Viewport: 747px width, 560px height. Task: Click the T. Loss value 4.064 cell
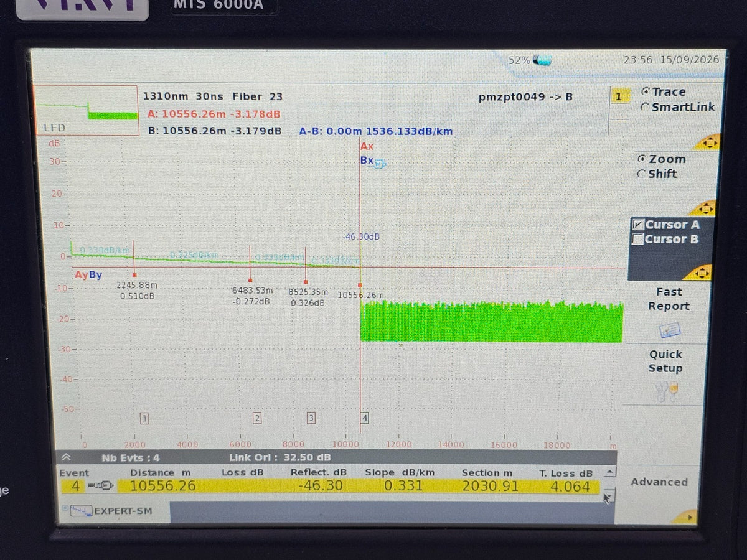click(x=570, y=487)
